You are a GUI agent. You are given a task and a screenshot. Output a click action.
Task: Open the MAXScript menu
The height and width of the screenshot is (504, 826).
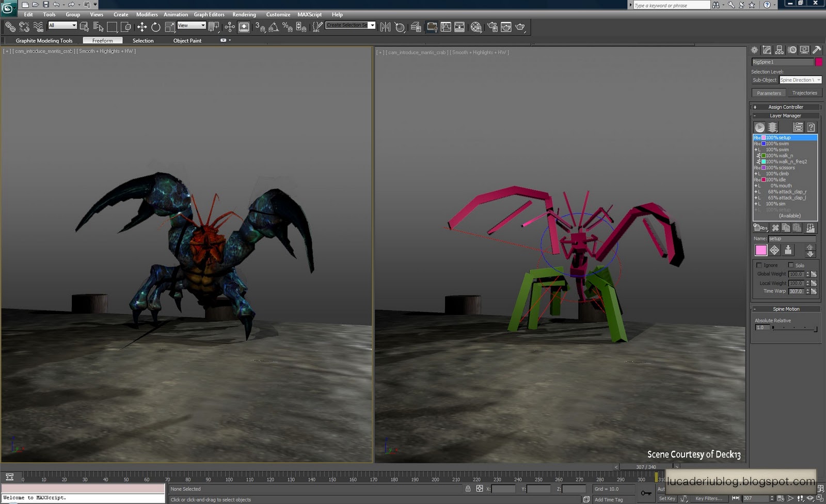309,14
